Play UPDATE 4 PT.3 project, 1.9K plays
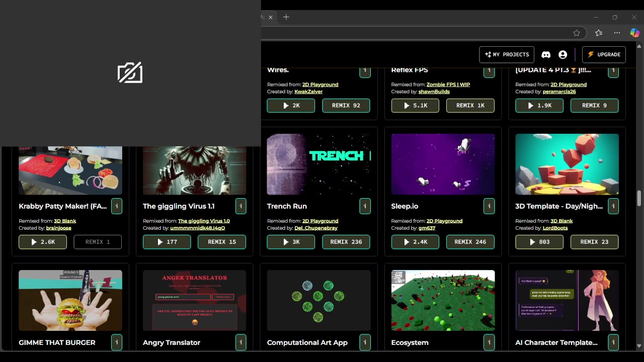 pos(539,106)
